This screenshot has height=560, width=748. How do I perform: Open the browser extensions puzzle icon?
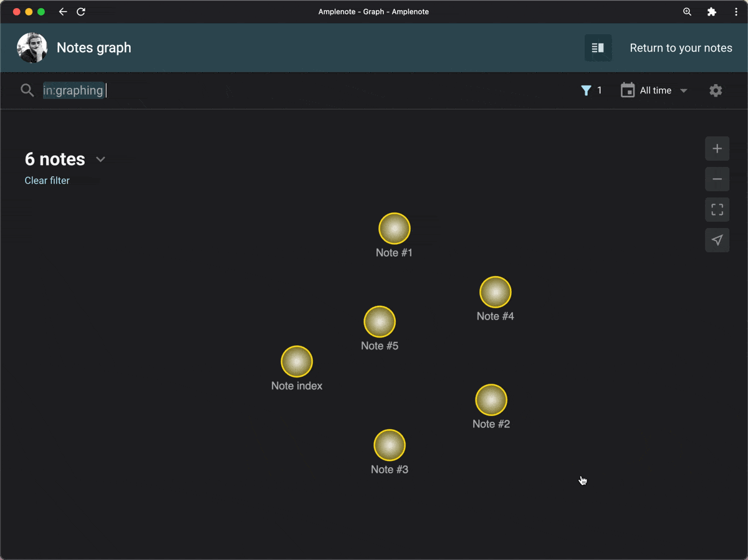[x=712, y=12]
